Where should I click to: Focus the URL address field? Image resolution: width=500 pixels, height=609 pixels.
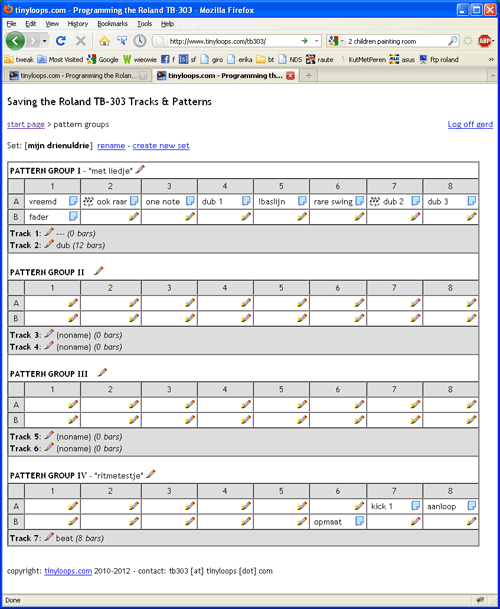point(233,41)
